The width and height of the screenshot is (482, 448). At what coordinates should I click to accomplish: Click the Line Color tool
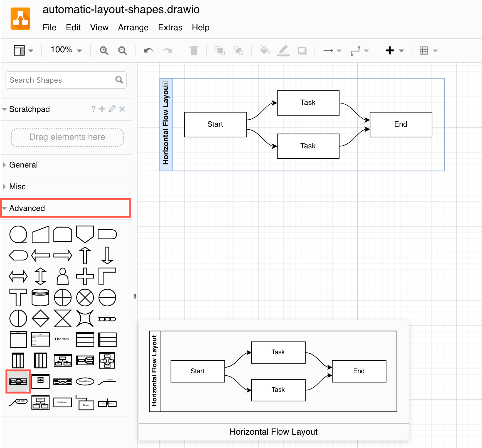283,50
